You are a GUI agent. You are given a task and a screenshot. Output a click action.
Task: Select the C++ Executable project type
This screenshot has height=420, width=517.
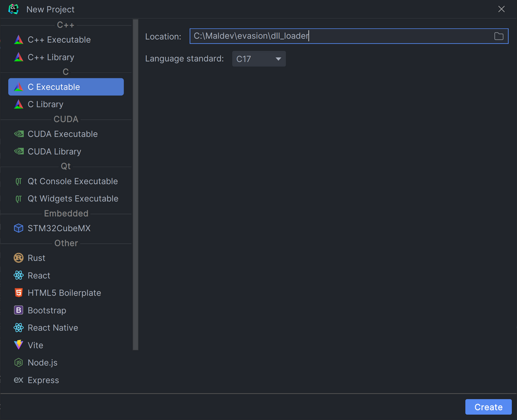[x=59, y=39]
